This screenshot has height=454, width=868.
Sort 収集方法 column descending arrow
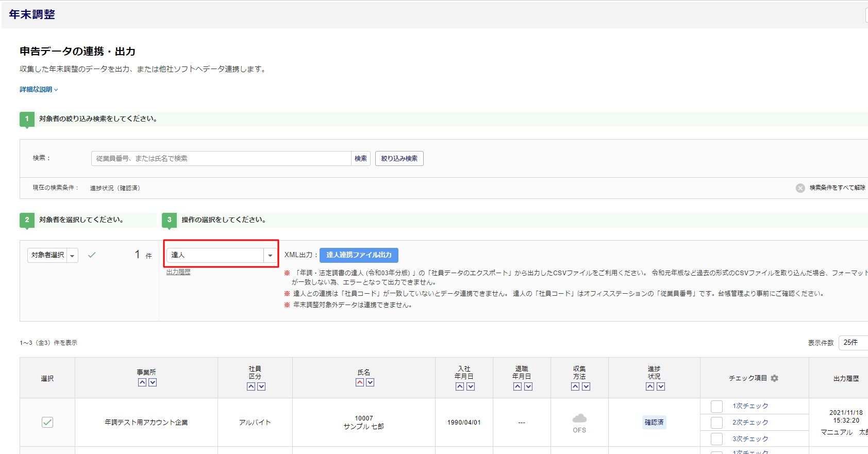tap(586, 386)
